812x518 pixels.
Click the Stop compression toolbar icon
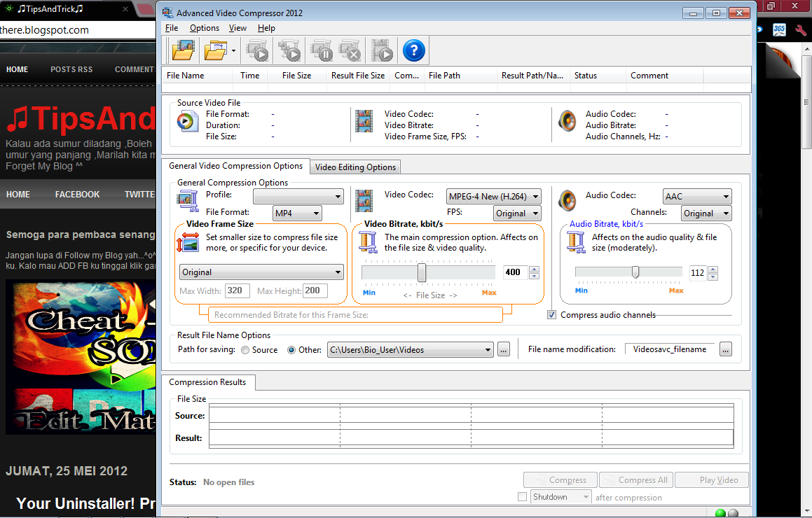point(350,50)
